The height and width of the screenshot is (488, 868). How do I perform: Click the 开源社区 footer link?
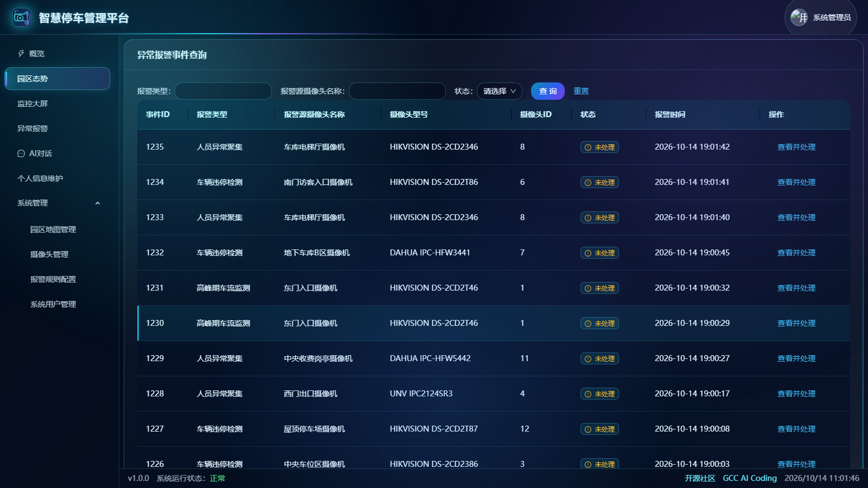pos(700,478)
